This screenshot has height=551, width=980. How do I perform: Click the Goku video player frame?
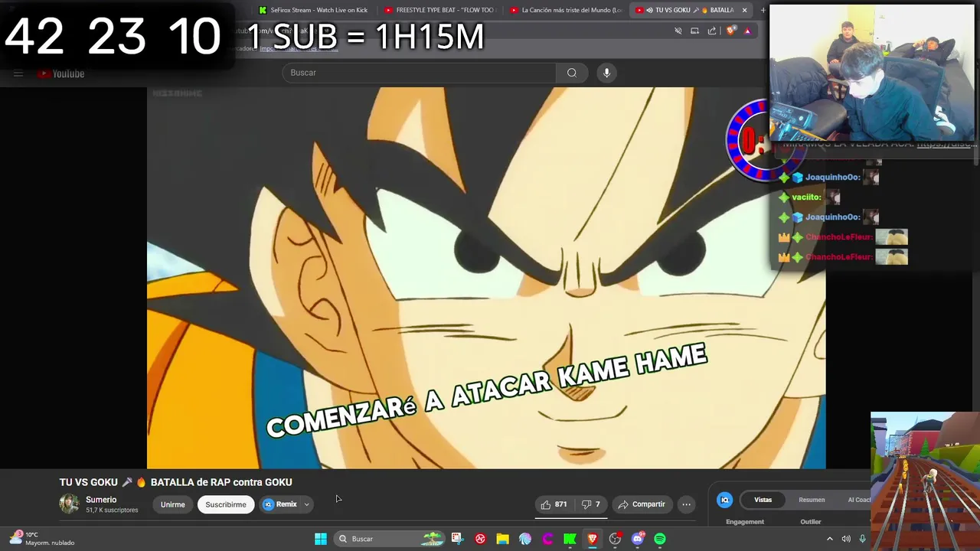[486, 277]
